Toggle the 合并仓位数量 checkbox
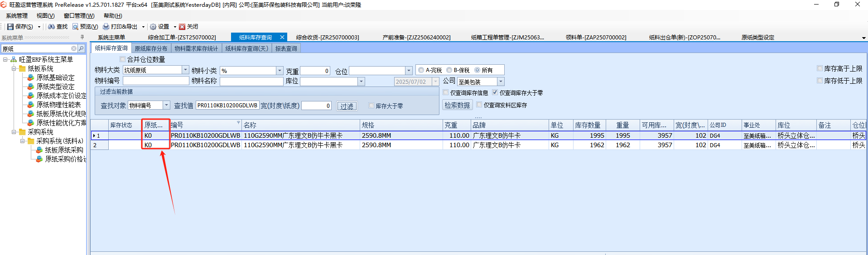The width and height of the screenshot is (868, 255). pyautogui.click(x=122, y=59)
